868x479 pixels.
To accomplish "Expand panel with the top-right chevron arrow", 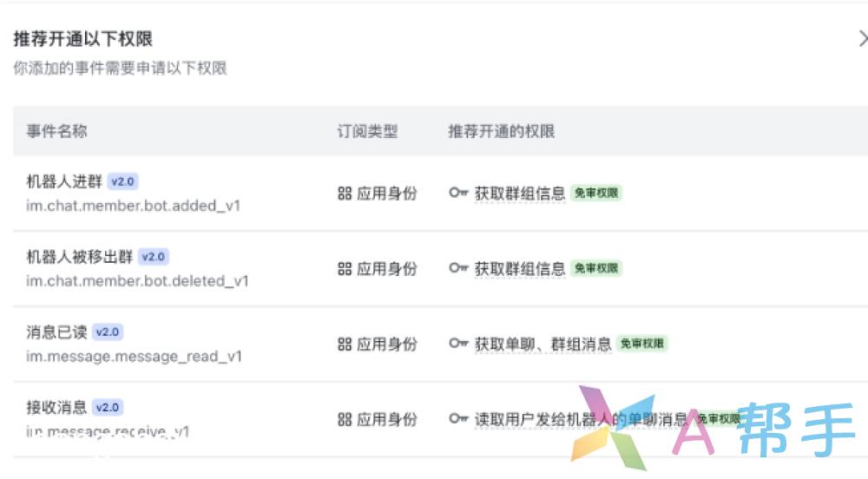I will click(x=862, y=38).
